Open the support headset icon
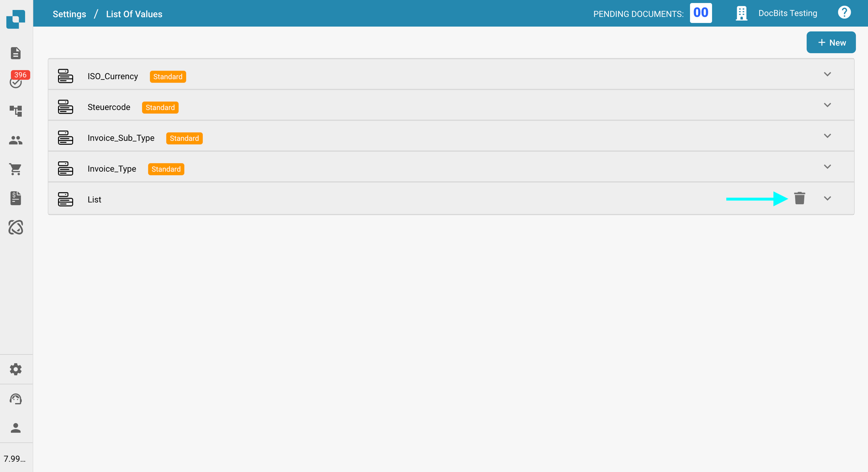The image size is (868, 472). tap(16, 399)
